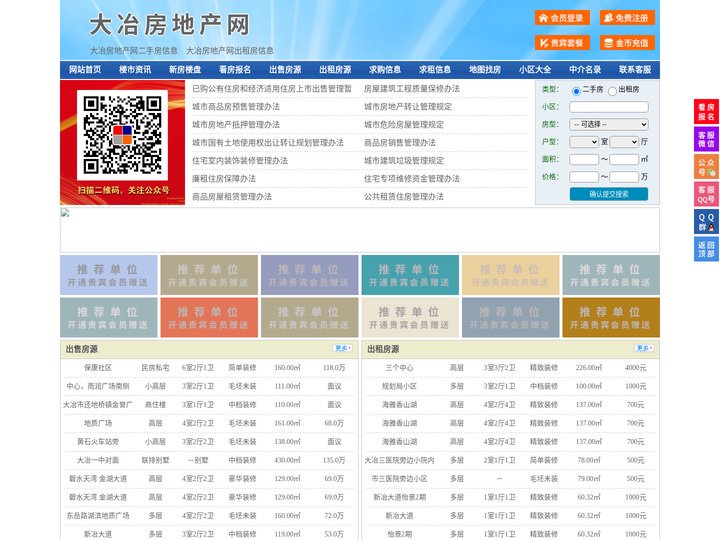Focus the 小区 name input field
Screen dimensions: 720x540
(x=609, y=107)
